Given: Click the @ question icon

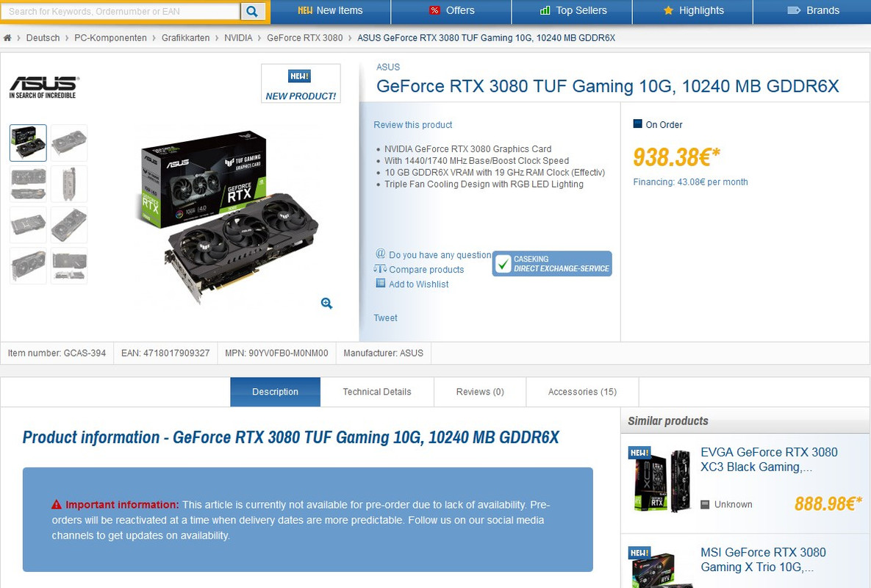Looking at the screenshot, I should pos(381,254).
